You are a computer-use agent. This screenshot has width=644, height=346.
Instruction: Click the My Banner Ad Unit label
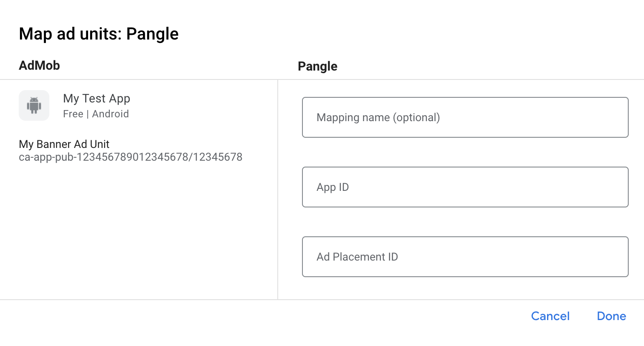[x=64, y=144]
